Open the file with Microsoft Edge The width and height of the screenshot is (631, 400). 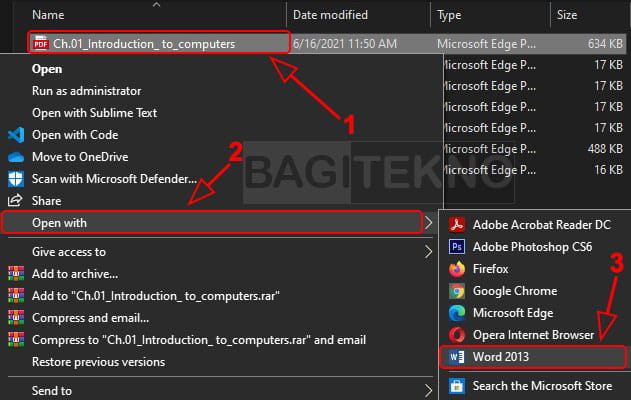(513, 313)
